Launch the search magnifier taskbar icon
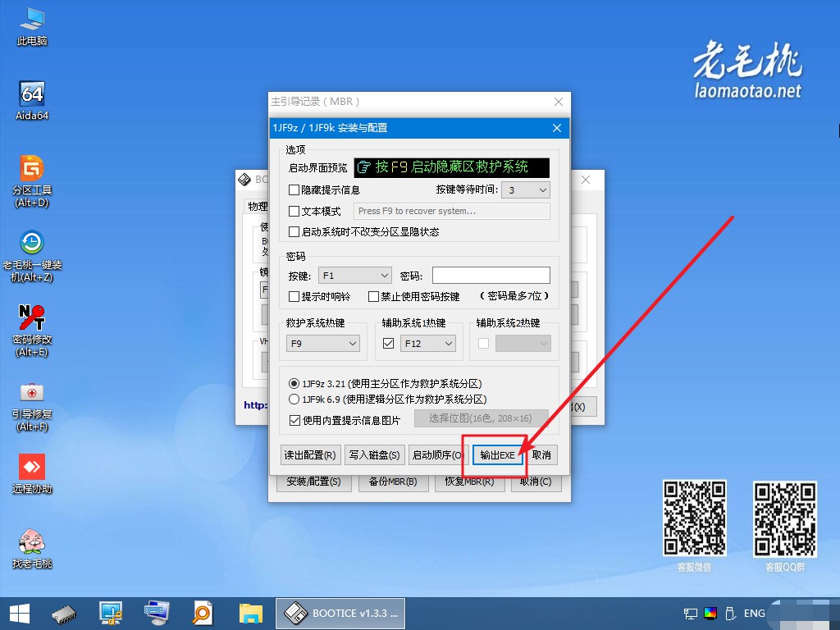The width and height of the screenshot is (840, 630). coord(203,614)
